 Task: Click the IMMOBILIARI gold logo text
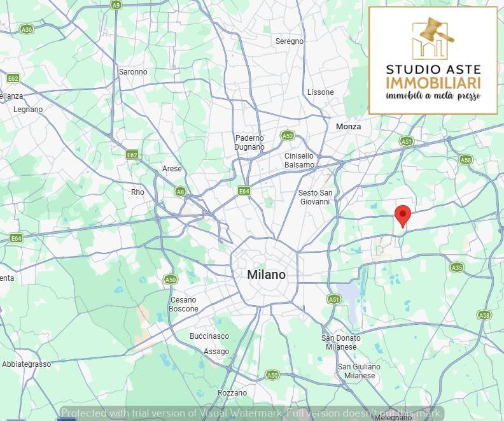(x=433, y=83)
